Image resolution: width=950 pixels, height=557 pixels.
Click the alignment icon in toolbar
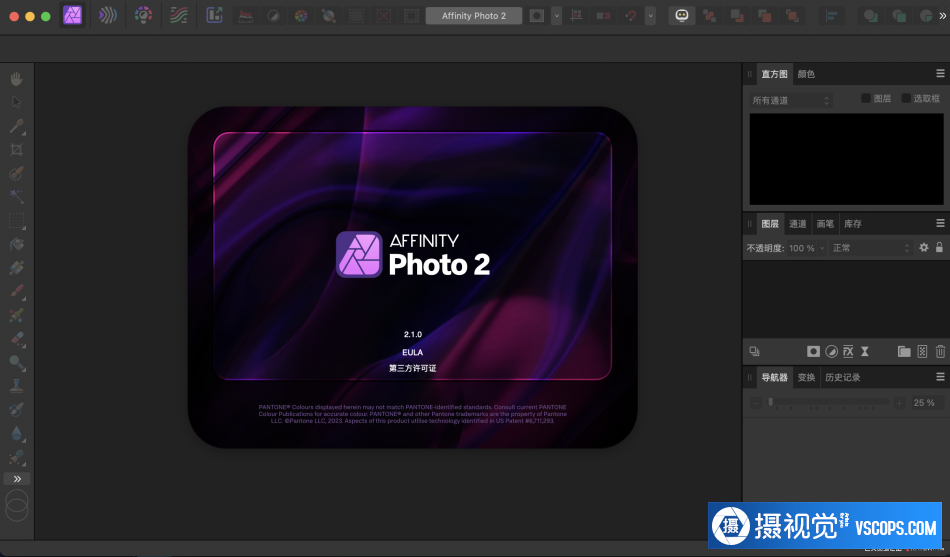[x=832, y=16]
